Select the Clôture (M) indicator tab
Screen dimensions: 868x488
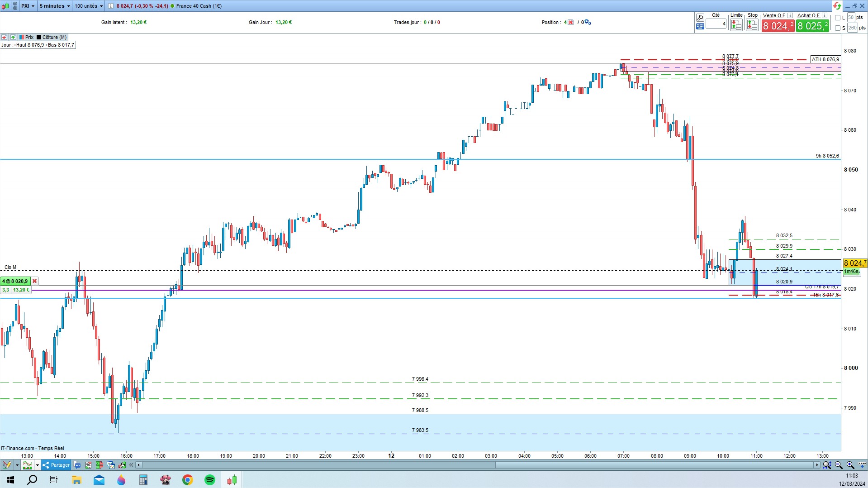coord(52,37)
